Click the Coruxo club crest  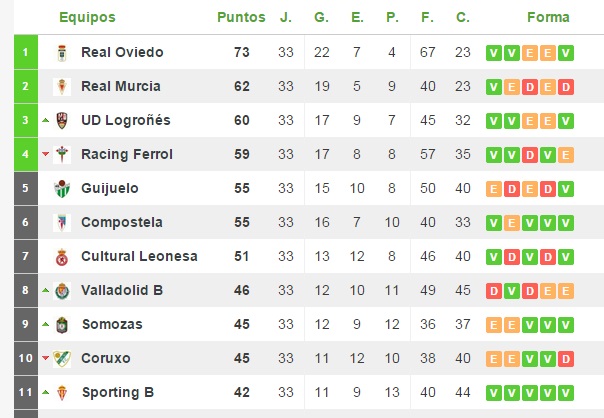62,359
